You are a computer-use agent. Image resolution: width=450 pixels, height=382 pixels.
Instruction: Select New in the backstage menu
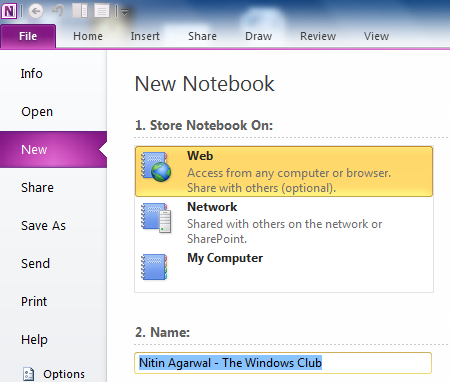pyautogui.click(x=53, y=149)
